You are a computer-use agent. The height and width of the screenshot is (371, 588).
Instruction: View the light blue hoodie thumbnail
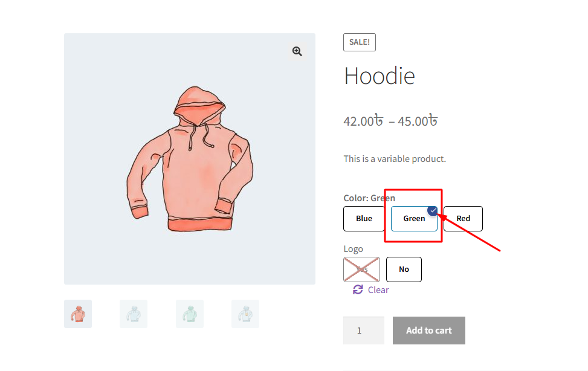coord(134,314)
